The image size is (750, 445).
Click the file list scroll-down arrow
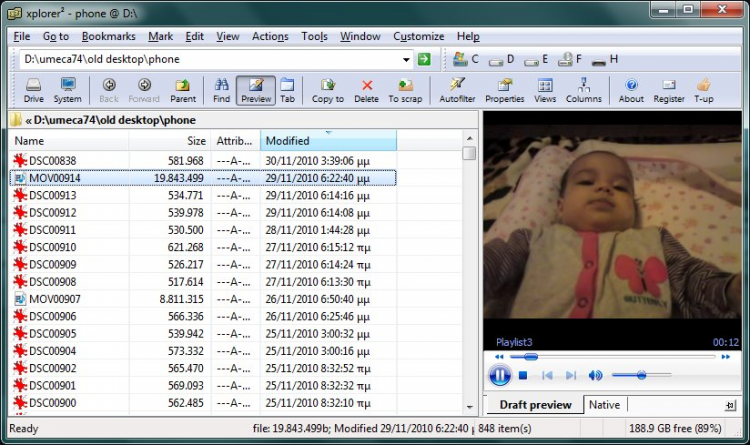[x=470, y=407]
